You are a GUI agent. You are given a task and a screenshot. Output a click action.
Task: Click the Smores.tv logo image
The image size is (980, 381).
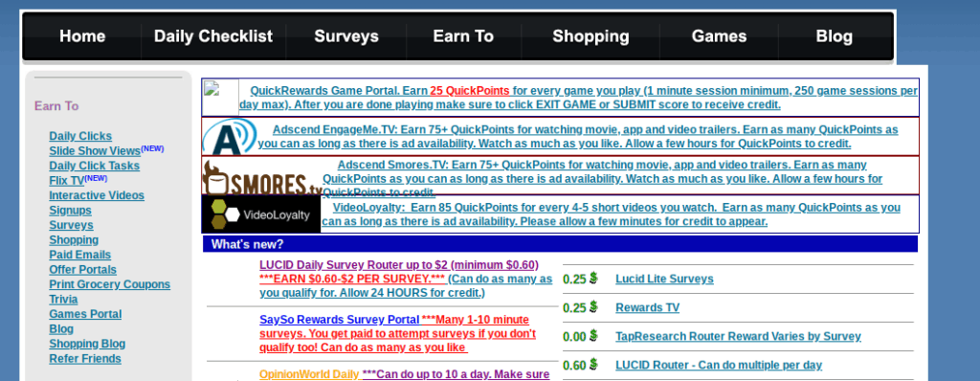pos(262,176)
